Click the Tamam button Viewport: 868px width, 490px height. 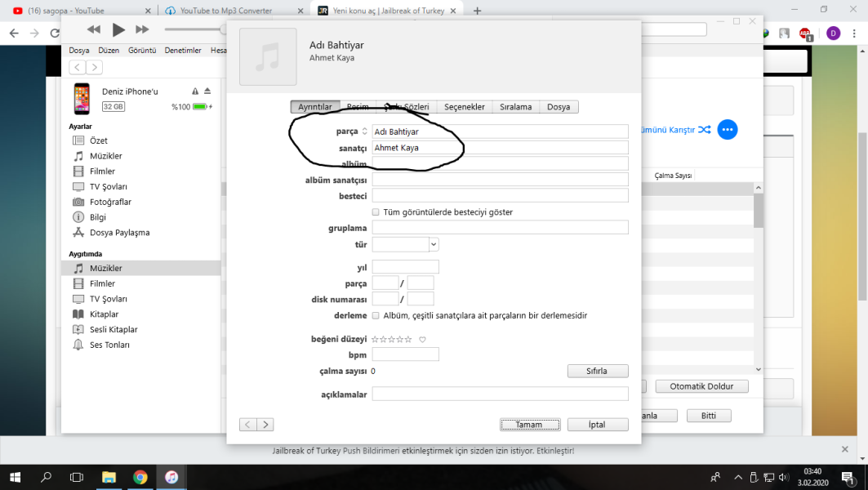click(529, 425)
